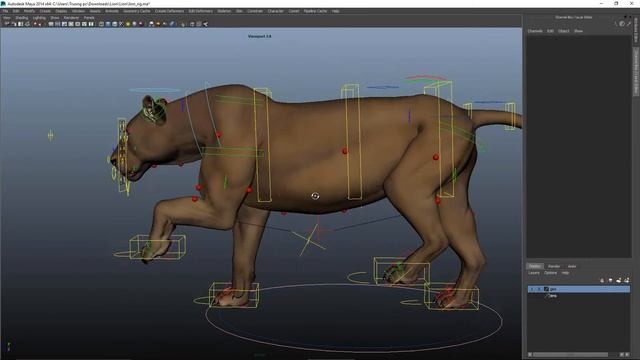Click the color swatch of the geo layer
The height and width of the screenshot is (360, 640).
(546, 289)
